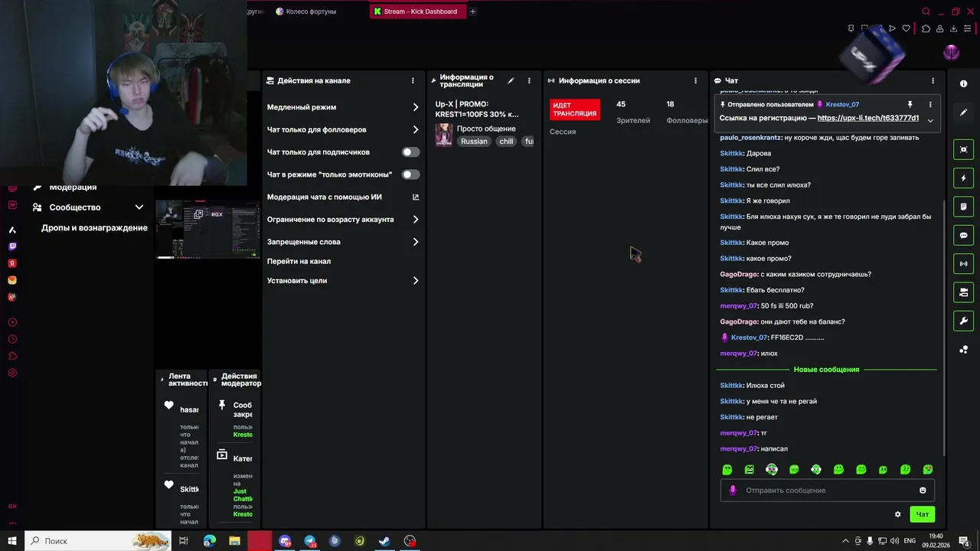The width and height of the screenshot is (980, 551).
Task: Open browser sidebar settings gear icon
Action: point(12,373)
